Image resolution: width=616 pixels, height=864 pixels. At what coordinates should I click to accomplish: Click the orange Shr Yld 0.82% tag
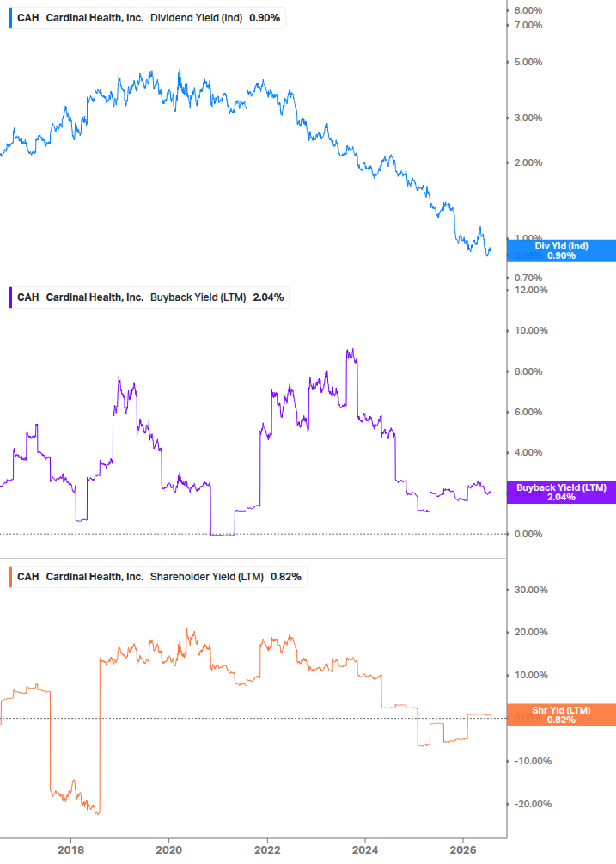coord(561,714)
